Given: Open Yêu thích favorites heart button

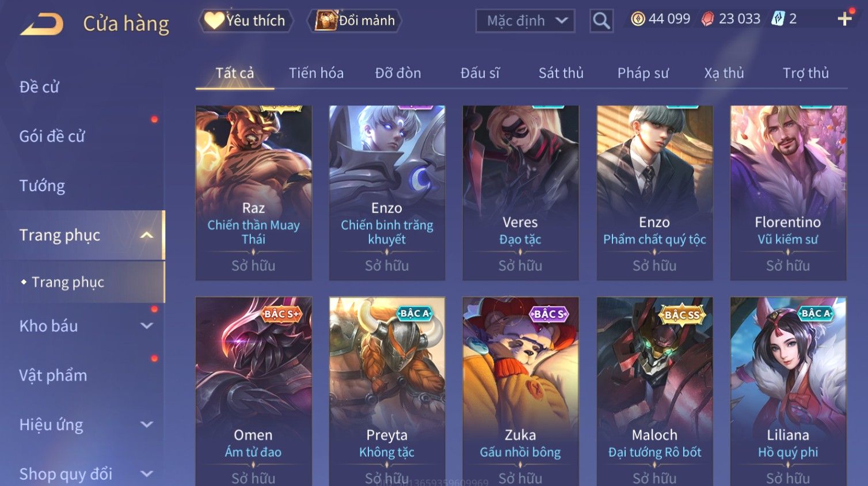Looking at the screenshot, I should tap(246, 21).
